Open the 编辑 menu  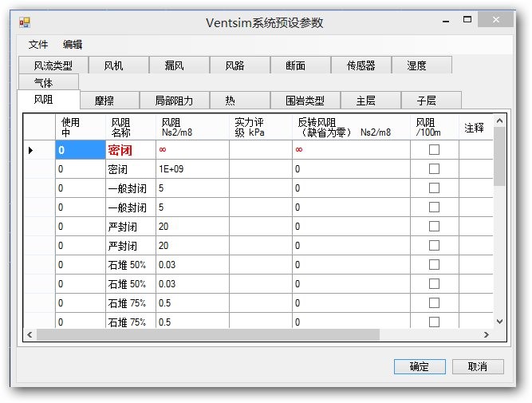click(73, 45)
